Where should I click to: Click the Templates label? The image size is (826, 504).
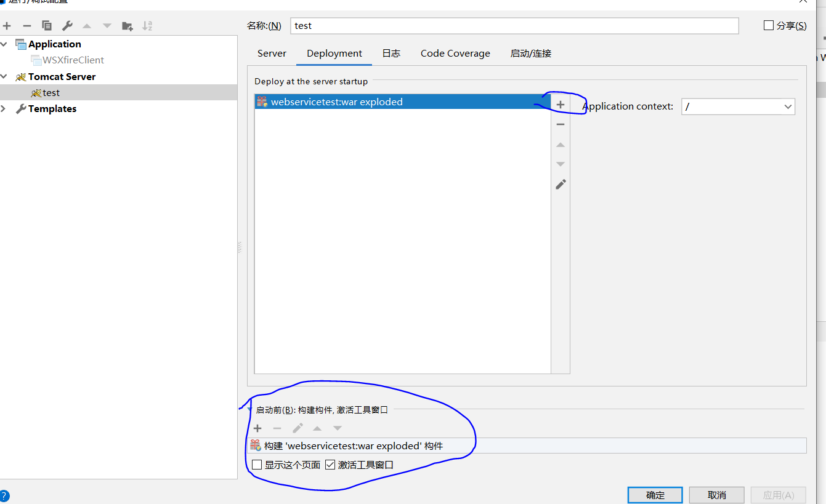point(52,109)
